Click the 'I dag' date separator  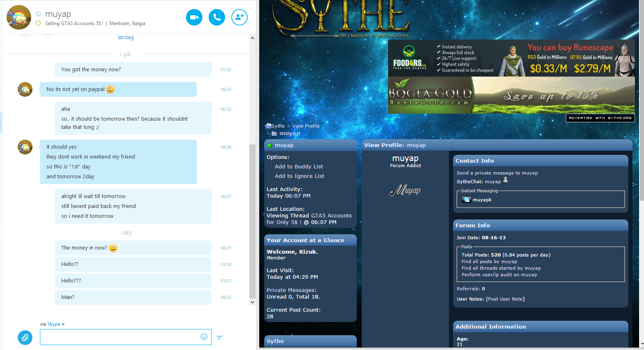point(126,233)
